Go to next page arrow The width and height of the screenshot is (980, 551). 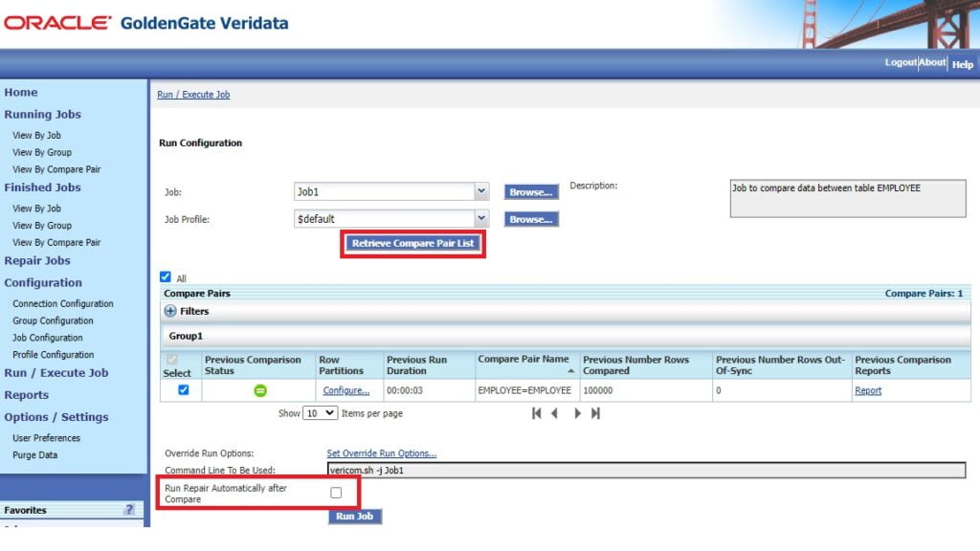point(577,413)
